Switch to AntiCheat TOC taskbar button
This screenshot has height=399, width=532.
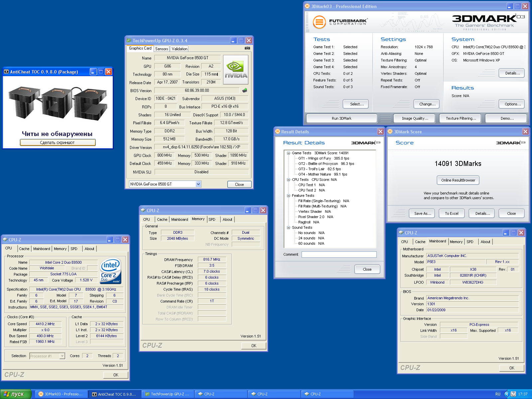(115, 394)
